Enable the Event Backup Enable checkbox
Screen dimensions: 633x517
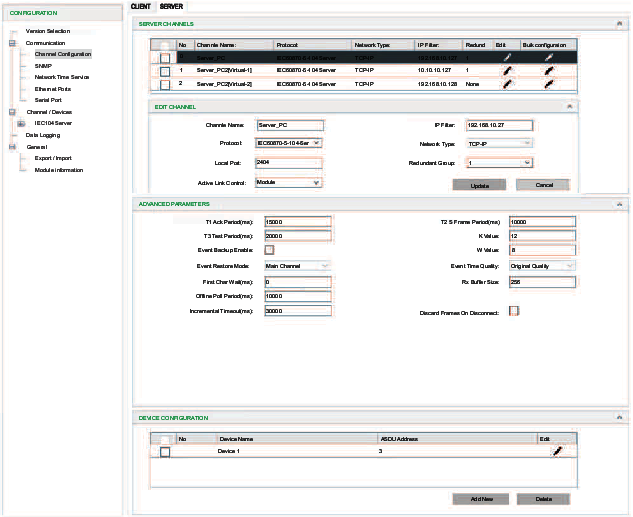point(269,249)
